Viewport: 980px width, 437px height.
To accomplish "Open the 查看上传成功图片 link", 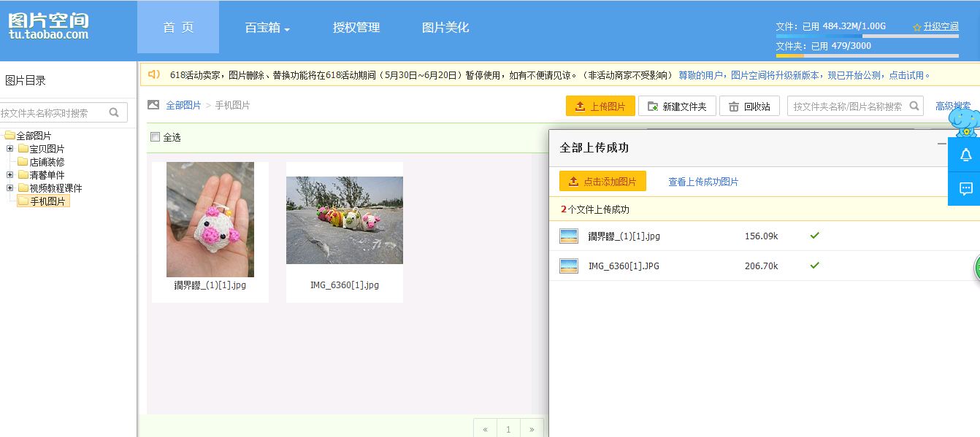I will coord(703,182).
